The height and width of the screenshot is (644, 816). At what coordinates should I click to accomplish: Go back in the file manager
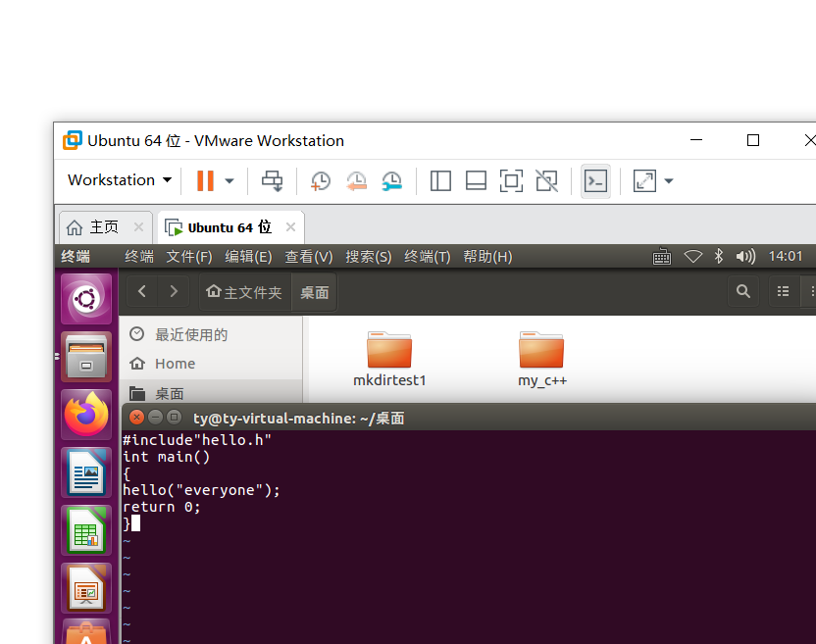tap(142, 292)
